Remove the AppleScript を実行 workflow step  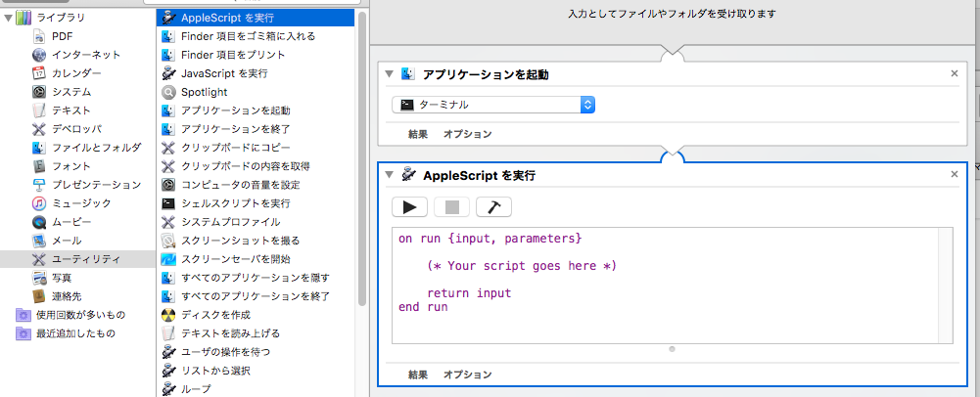(x=955, y=175)
